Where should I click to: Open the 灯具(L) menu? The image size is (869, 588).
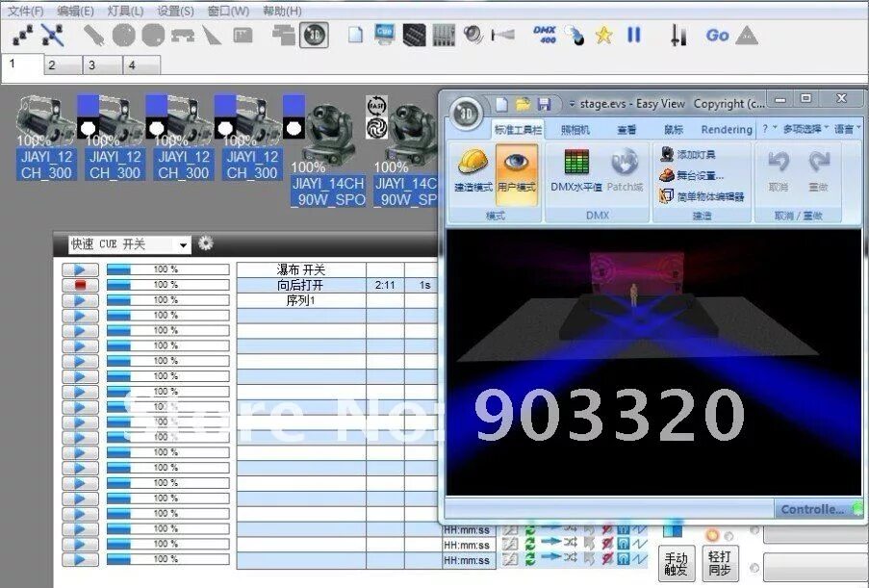coord(126,12)
